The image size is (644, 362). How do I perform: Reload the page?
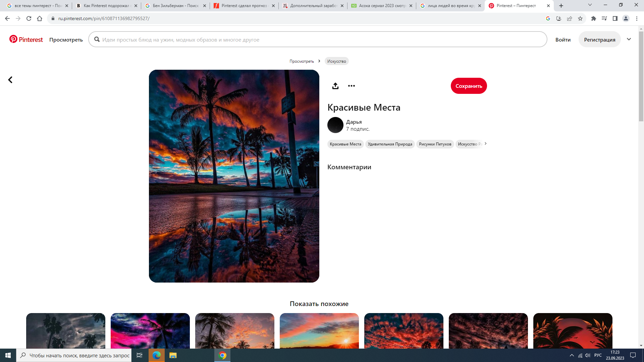point(29,18)
